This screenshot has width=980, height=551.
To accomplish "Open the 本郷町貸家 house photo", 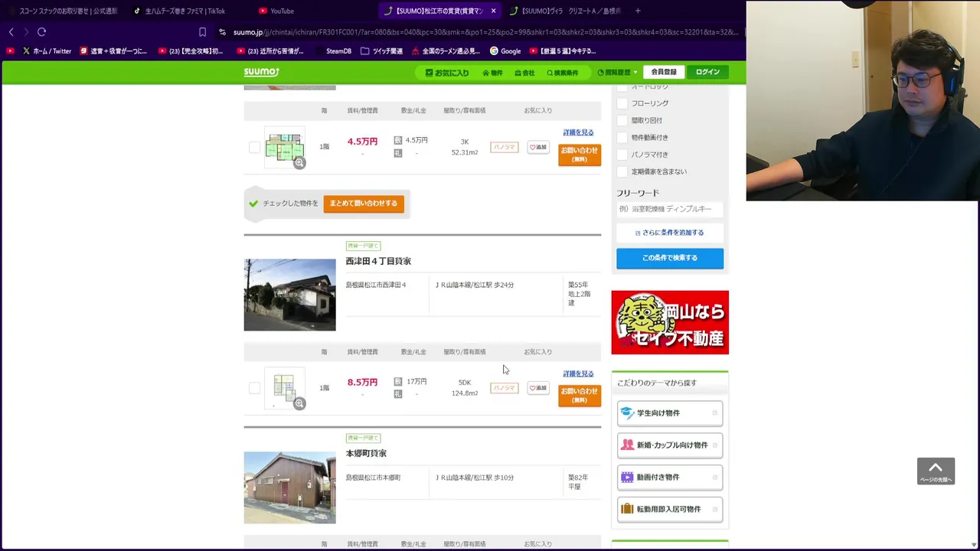I will 289,487.
